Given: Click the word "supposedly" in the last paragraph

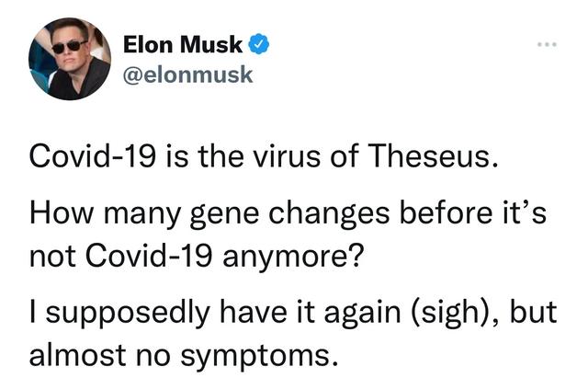Looking at the screenshot, I should click(128, 314).
